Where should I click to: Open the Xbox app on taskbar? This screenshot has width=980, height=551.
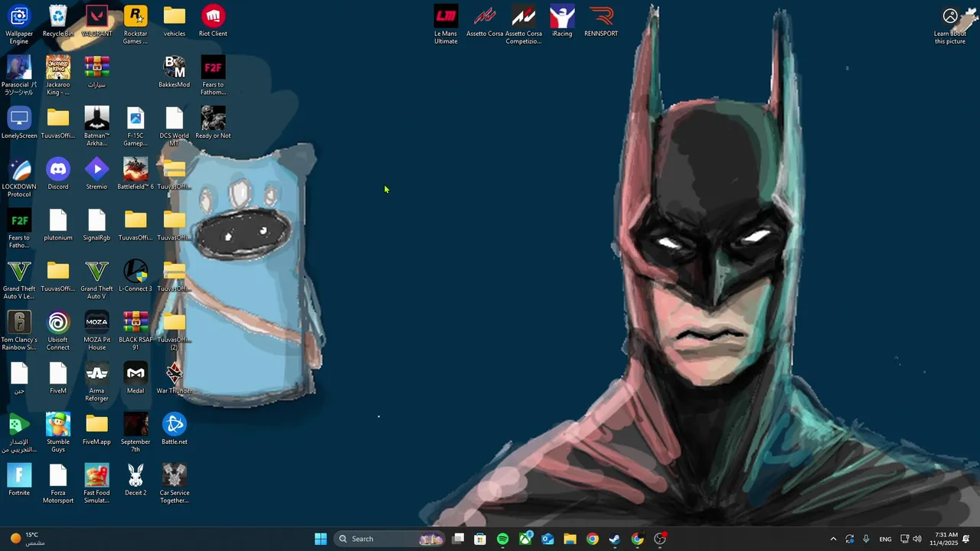tap(525, 539)
